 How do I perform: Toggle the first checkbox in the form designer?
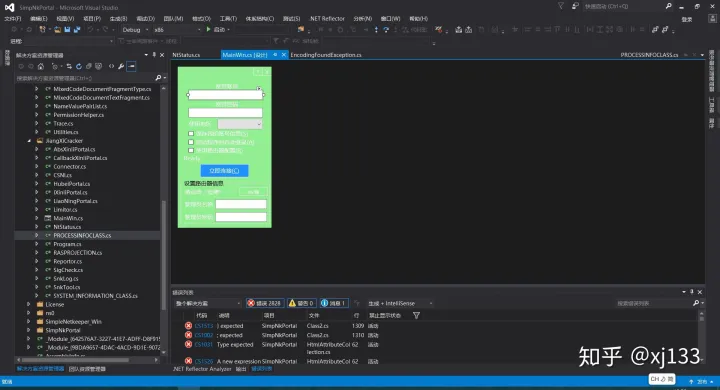pyautogui.click(x=191, y=134)
